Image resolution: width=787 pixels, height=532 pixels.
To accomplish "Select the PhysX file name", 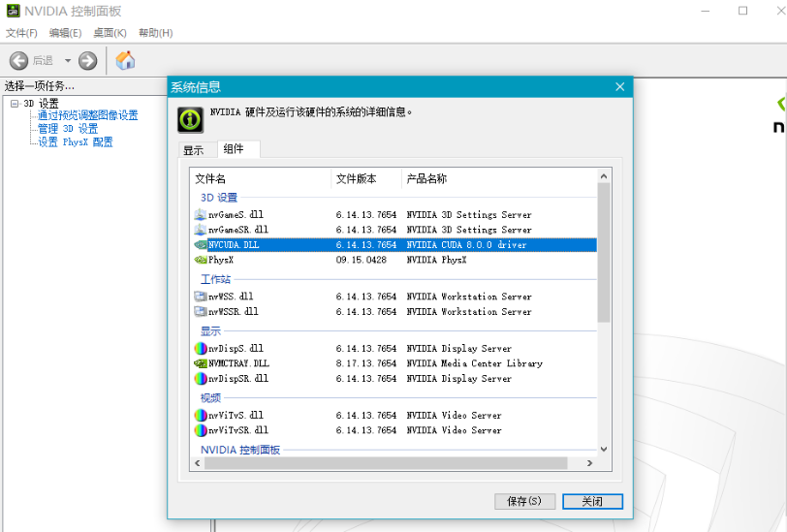I will click(221, 260).
